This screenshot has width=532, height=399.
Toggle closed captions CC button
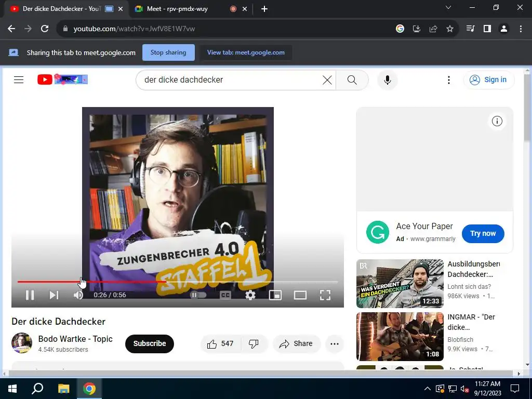tap(225, 295)
